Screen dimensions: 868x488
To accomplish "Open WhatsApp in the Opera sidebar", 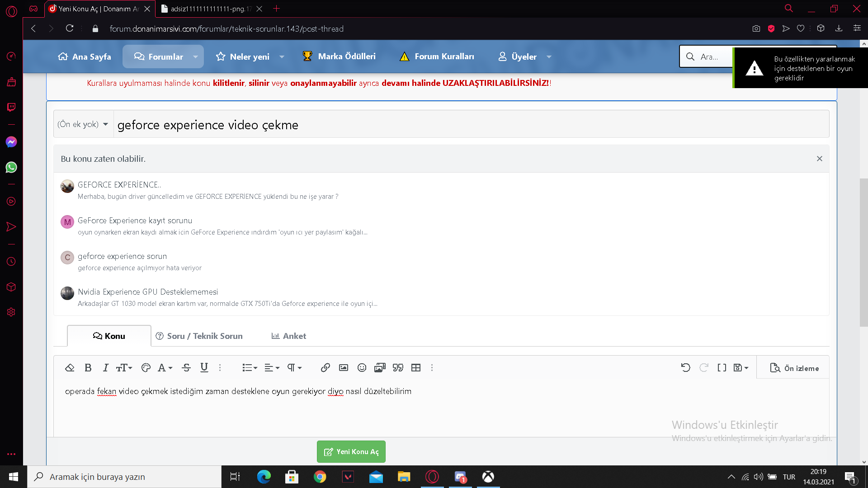I will click(x=11, y=168).
